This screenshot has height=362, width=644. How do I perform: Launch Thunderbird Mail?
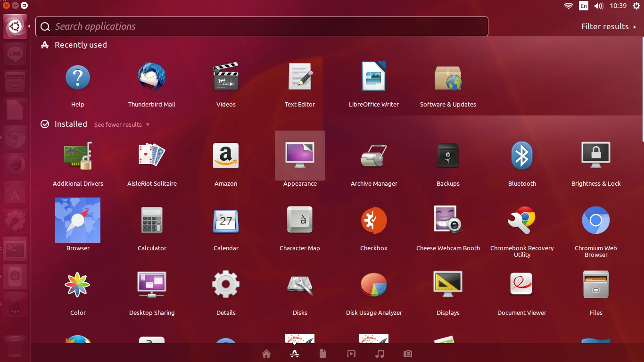(x=152, y=77)
